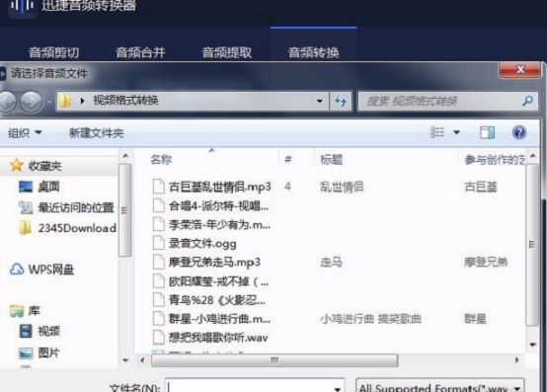Click the horizontal scrollbar right arrow
Image resolution: width=547 pixels, height=392 pixels.
[x=516, y=360]
